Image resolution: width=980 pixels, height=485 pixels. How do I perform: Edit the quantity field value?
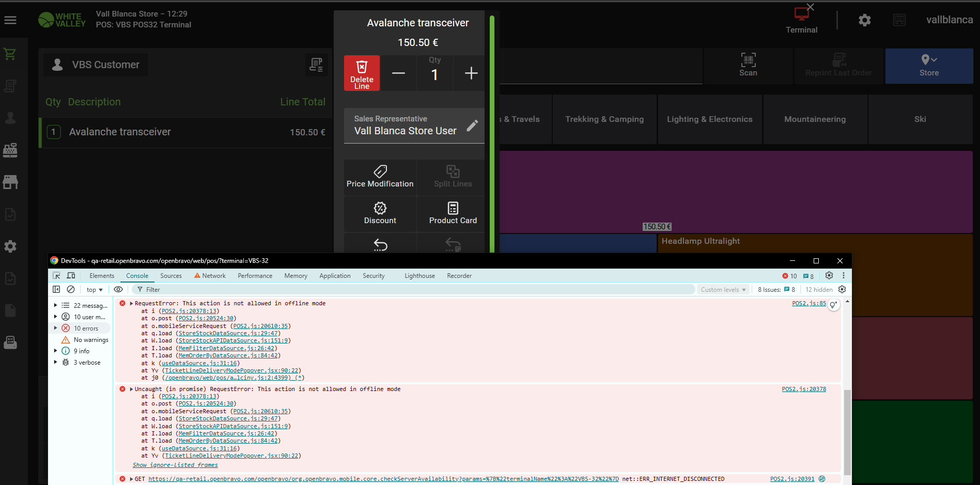[x=435, y=73]
